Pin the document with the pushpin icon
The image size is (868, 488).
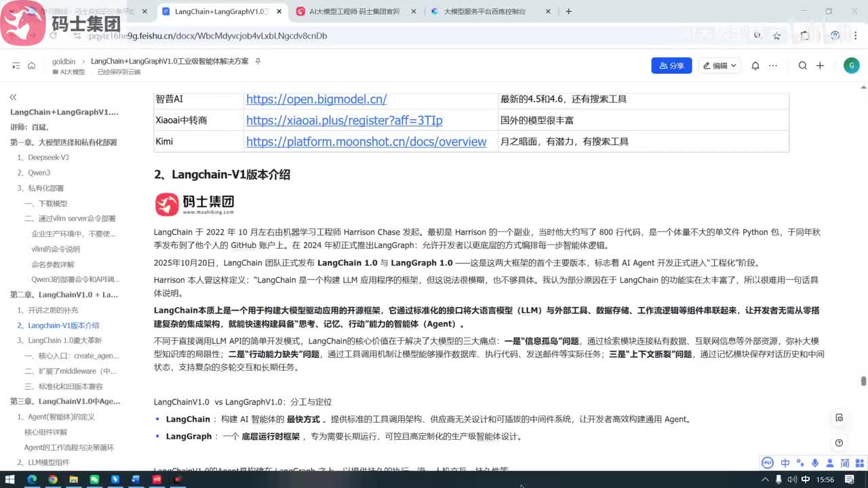[258, 62]
